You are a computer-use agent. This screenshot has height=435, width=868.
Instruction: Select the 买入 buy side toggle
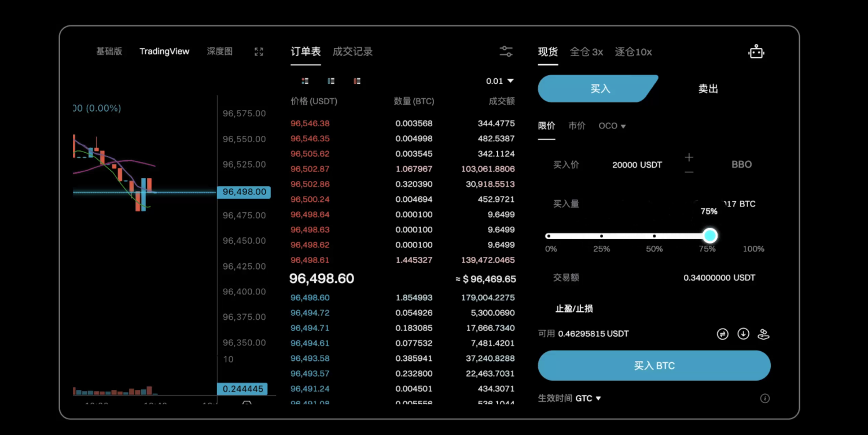(x=598, y=89)
